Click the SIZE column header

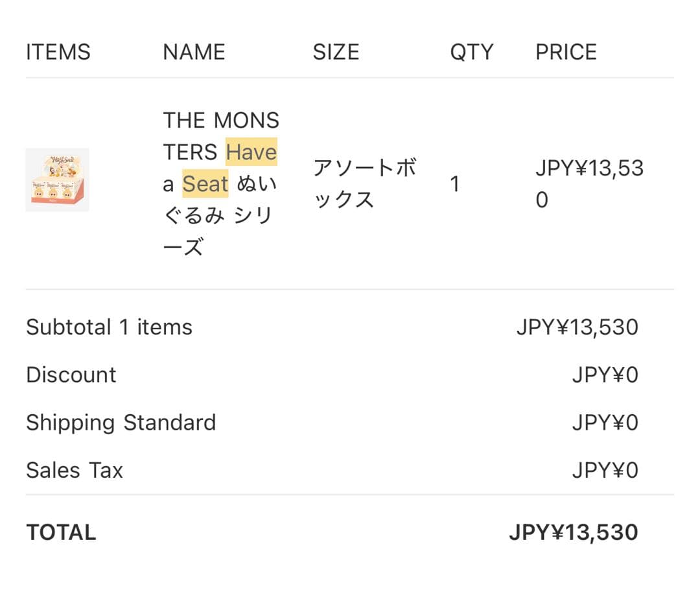point(336,52)
